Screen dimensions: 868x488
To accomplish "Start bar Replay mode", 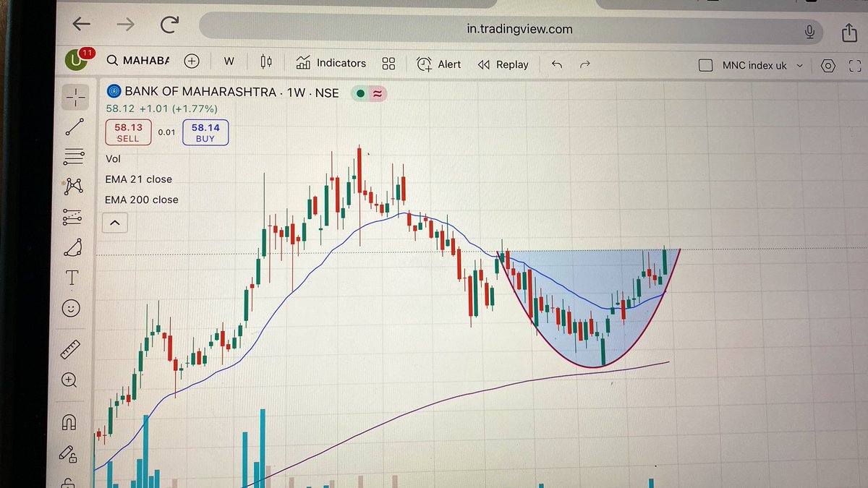I will 503,64.
